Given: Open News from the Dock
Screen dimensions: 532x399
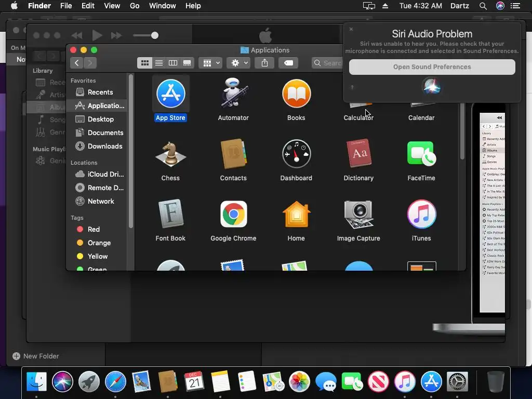Looking at the screenshot, I should coord(378,382).
